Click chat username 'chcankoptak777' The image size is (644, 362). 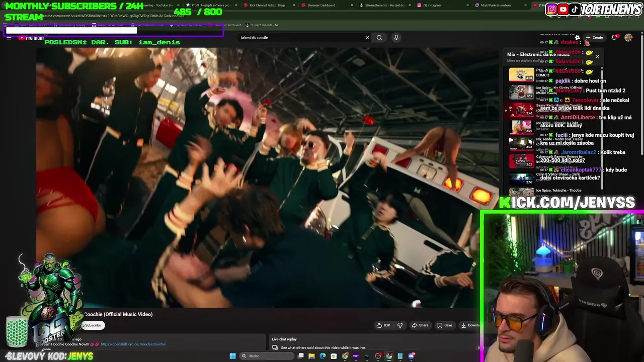[x=581, y=170]
